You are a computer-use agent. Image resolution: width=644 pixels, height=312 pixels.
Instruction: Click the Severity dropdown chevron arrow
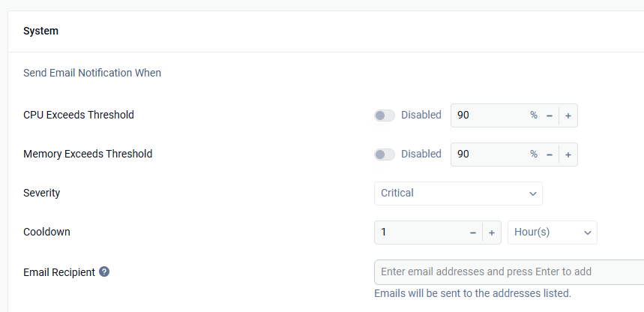pos(533,193)
